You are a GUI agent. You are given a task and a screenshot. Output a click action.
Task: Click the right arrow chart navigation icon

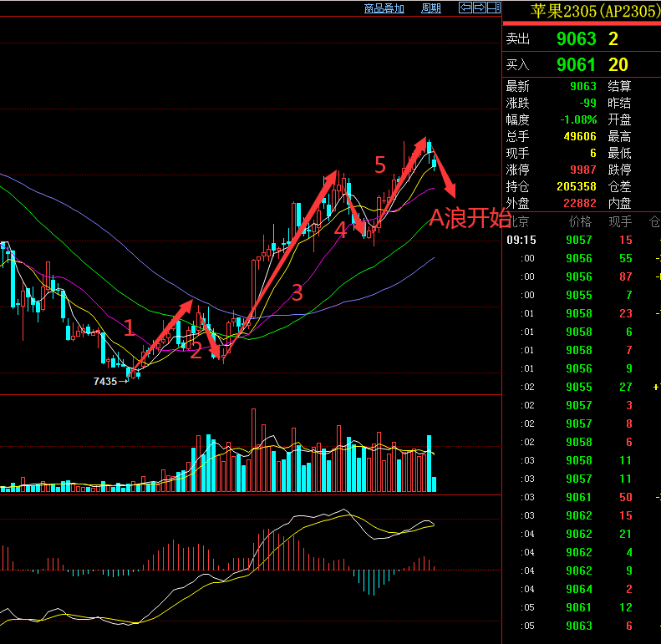point(480,8)
